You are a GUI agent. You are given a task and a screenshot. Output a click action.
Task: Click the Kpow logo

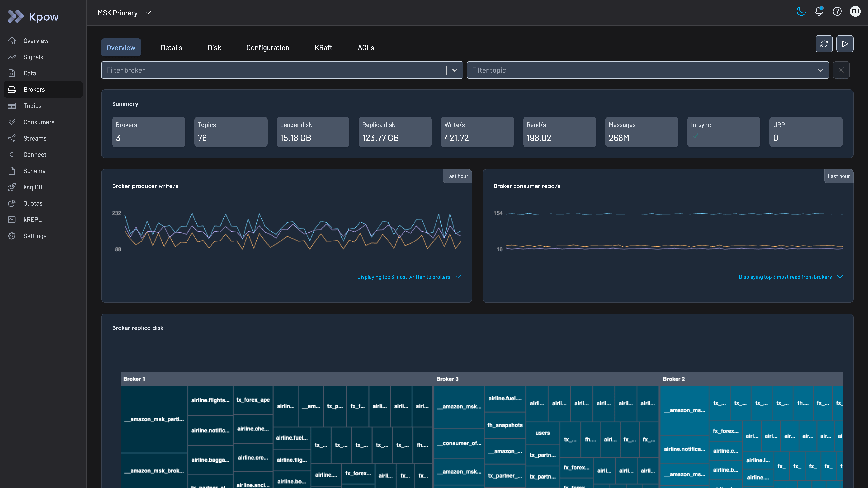click(x=33, y=17)
